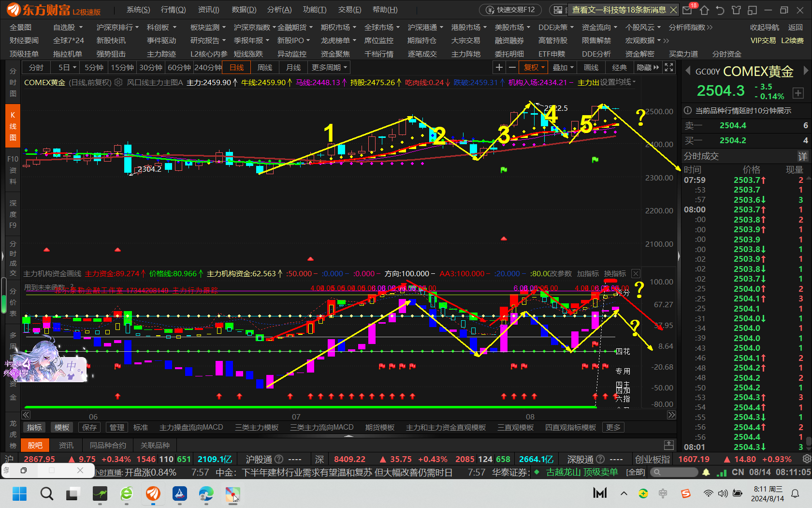This screenshot has width=812, height=508.
Task: Open indicator settings gear next to COMEX黄金 title
Action: click(x=118, y=83)
